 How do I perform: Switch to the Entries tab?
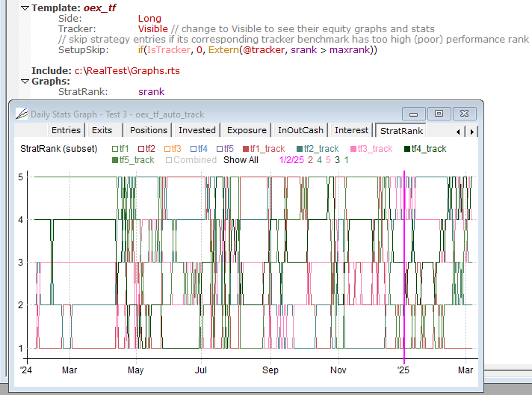pyautogui.click(x=66, y=130)
